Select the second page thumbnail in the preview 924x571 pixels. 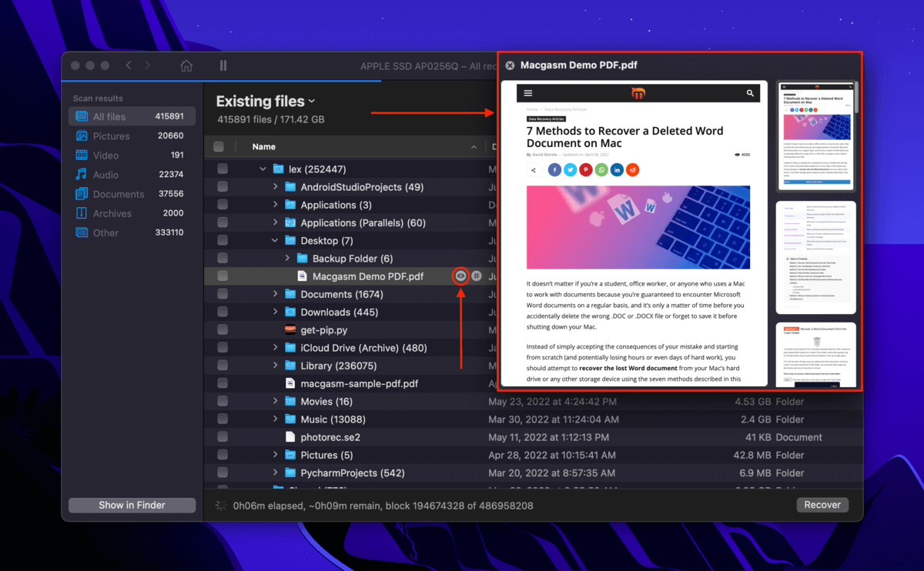click(x=815, y=258)
